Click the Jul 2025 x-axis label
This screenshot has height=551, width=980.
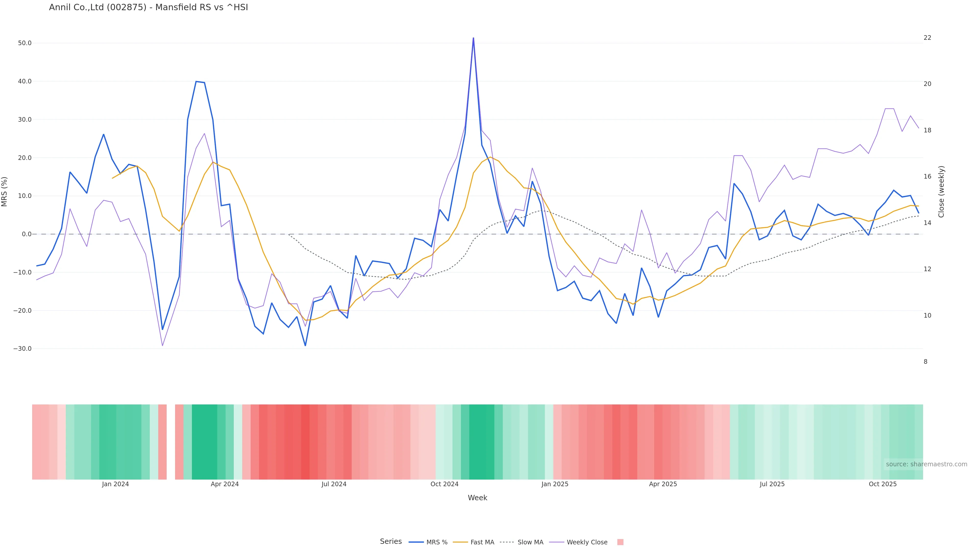pos(772,484)
